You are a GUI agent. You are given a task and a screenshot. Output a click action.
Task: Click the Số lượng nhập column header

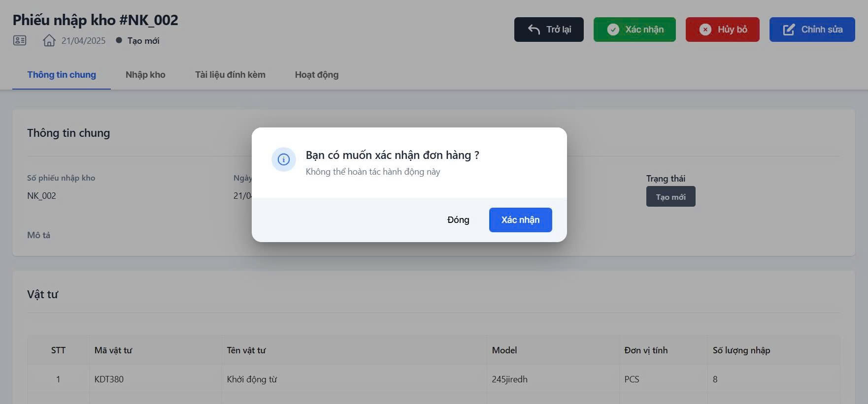pos(741,350)
